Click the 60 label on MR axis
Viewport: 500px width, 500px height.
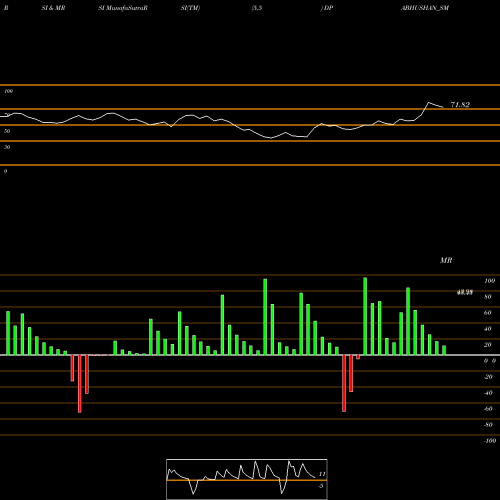tap(488, 313)
